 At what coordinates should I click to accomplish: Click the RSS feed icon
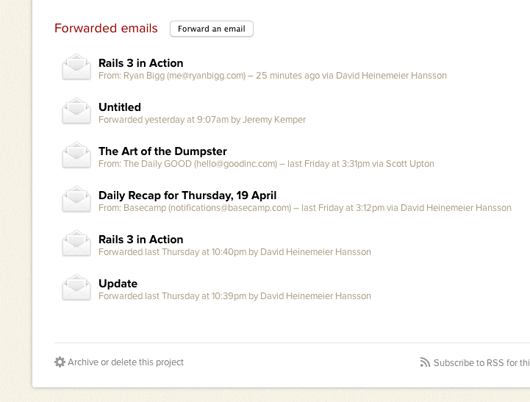(x=425, y=362)
